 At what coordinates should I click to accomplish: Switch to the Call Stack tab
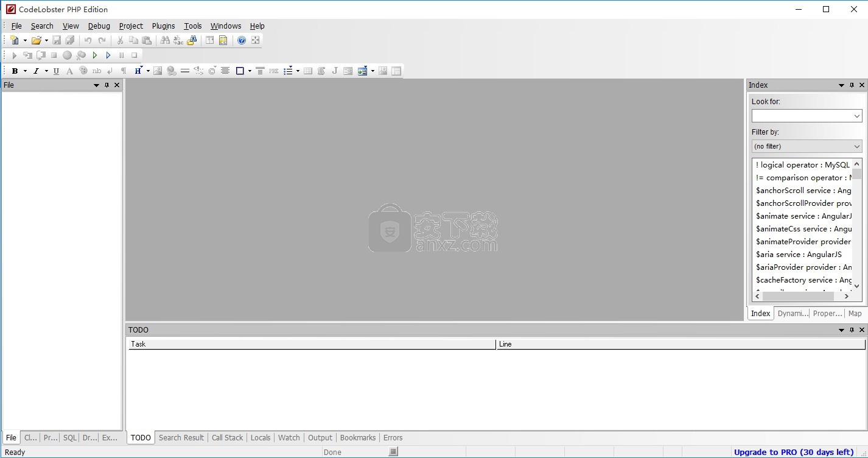click(x=227, y=437)
